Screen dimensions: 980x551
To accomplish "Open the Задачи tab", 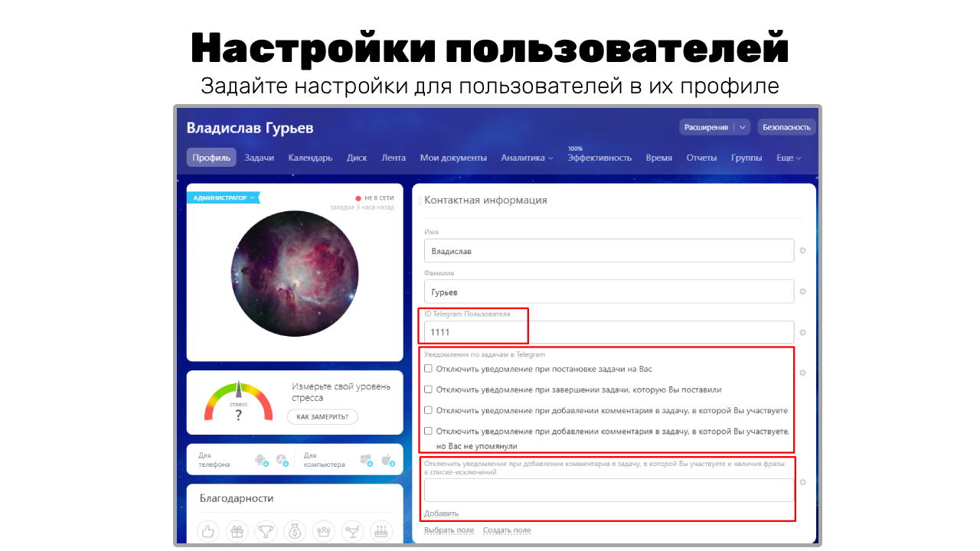I will 260,158.
